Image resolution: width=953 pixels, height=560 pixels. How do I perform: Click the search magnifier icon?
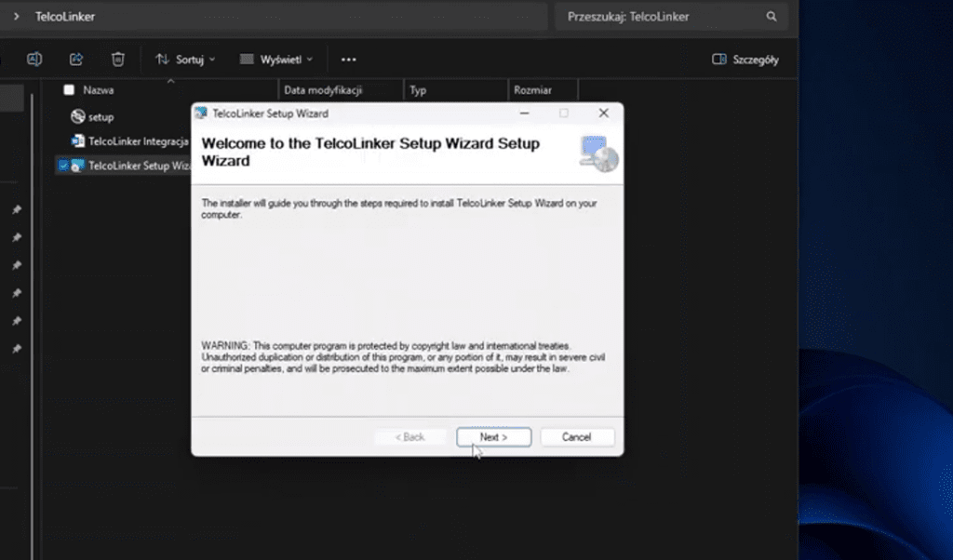click(772, 17)
